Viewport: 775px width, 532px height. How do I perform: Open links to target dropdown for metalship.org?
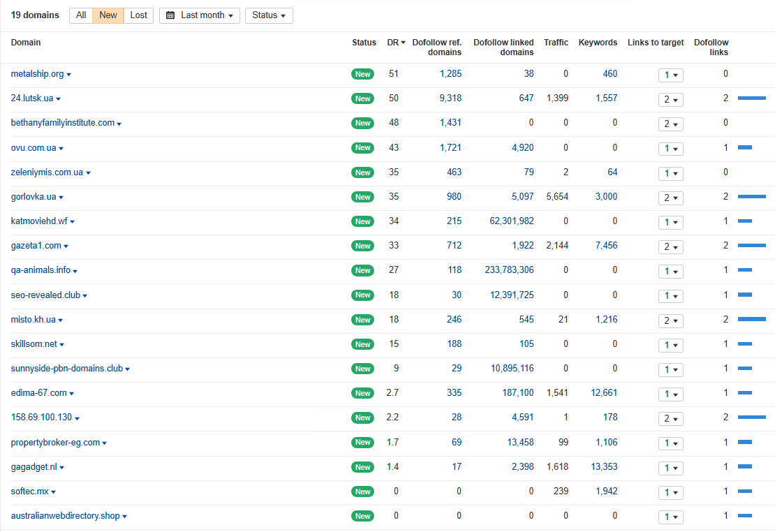tap(671, 75)
